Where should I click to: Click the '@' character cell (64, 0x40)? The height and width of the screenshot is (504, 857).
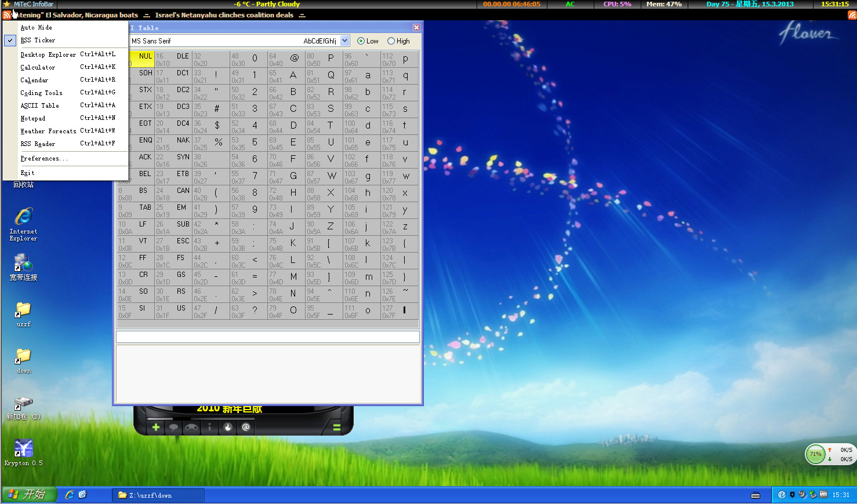[x=286, y=59]
